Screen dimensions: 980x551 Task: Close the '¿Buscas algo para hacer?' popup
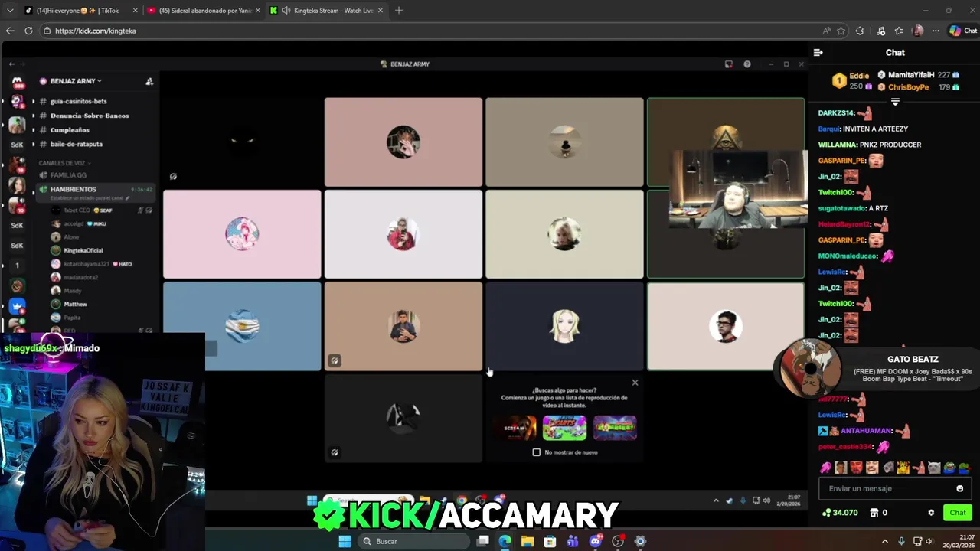[635, 383]
